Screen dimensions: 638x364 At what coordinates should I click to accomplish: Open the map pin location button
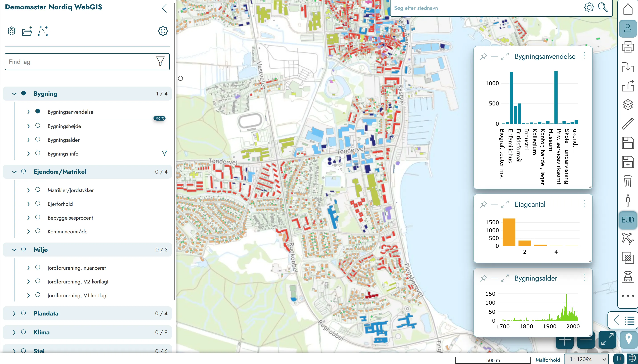629,340
